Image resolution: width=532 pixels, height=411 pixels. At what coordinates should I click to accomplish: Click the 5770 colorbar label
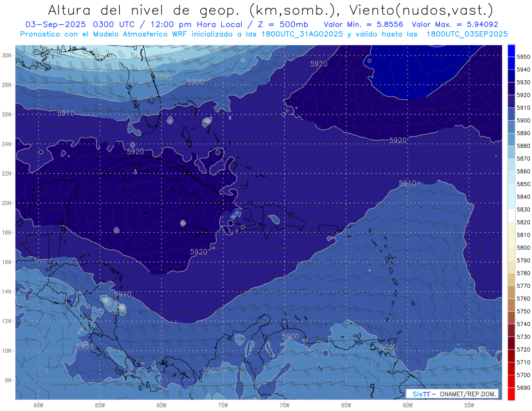coord(524,286)
